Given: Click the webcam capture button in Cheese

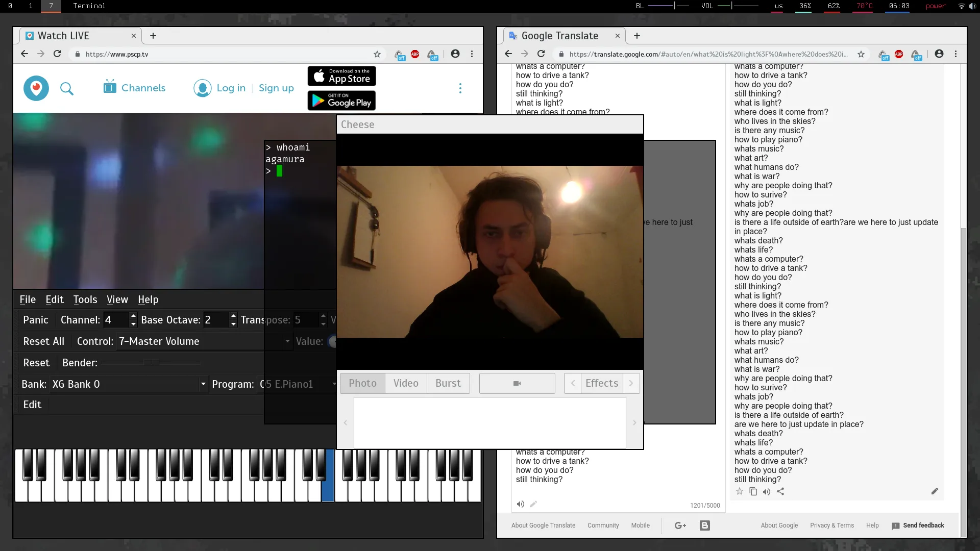Looking at the screenshot, I should (517, 383).
